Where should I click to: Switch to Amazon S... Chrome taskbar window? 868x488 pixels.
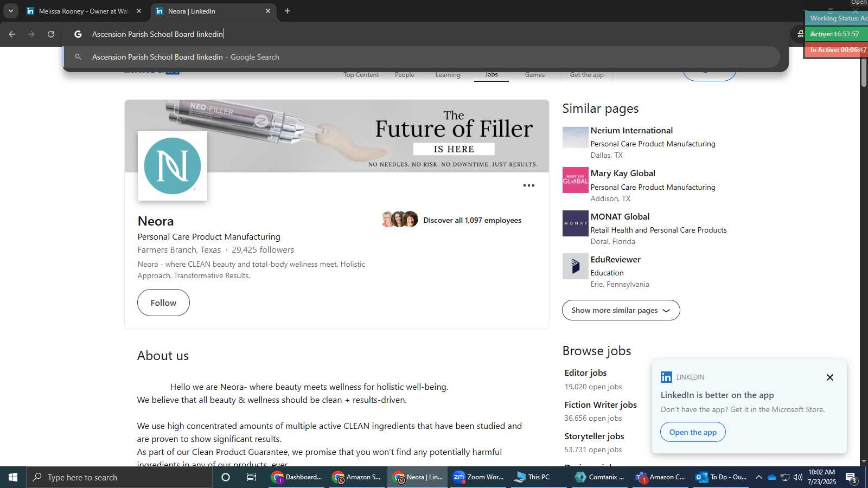pyautogui.click(x=357, y=477)
